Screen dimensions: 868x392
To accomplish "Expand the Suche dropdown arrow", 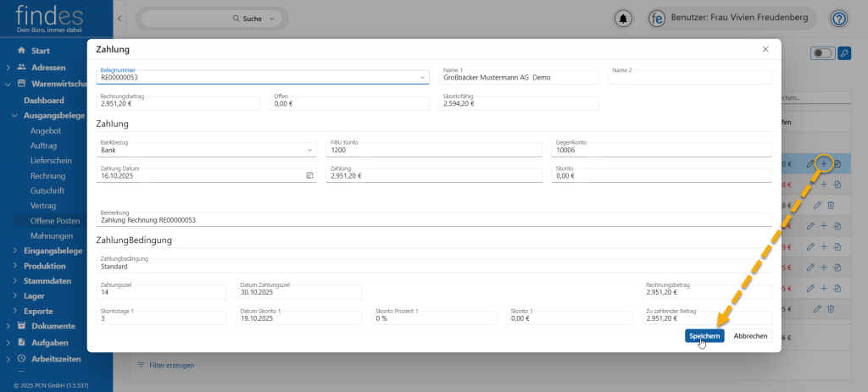I will [x=272, y=18].
